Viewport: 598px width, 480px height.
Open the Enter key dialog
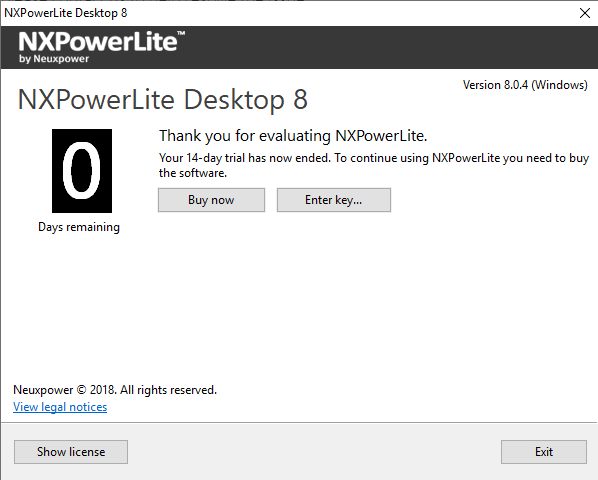pyautogui.click(x=334, y=200)
